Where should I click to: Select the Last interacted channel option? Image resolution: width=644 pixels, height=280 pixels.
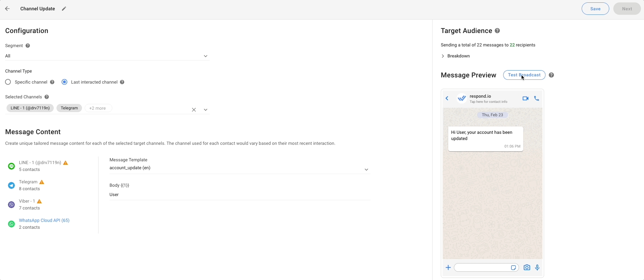pos(64,82)
